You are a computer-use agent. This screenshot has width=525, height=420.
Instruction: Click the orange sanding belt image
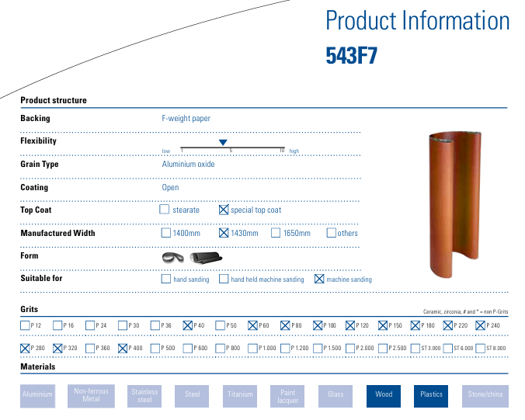455,204
